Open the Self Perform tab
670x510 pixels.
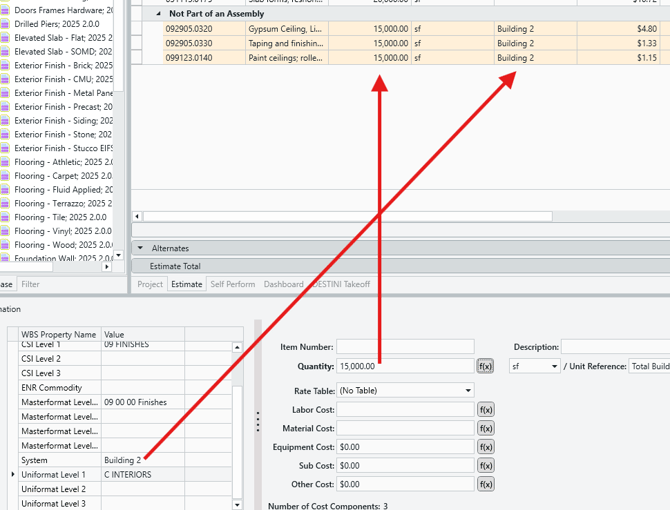pos(232,284)
